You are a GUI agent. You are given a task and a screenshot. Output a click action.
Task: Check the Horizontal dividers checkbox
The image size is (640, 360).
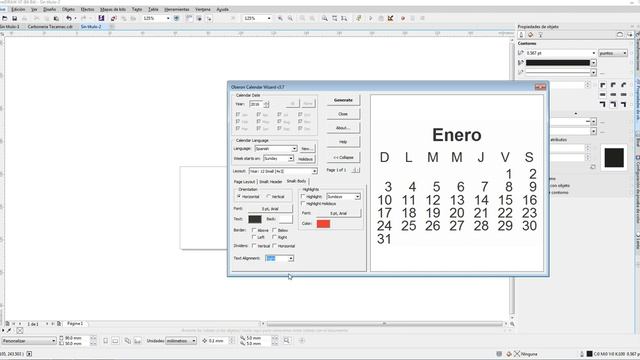[x=274, y=246]
